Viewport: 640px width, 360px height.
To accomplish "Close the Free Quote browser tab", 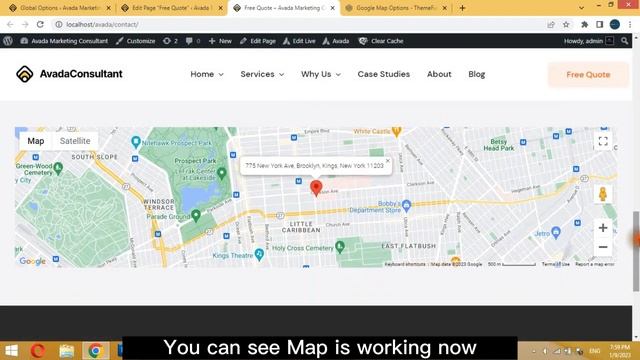I will pyautogui.click(x=333, y=8).
